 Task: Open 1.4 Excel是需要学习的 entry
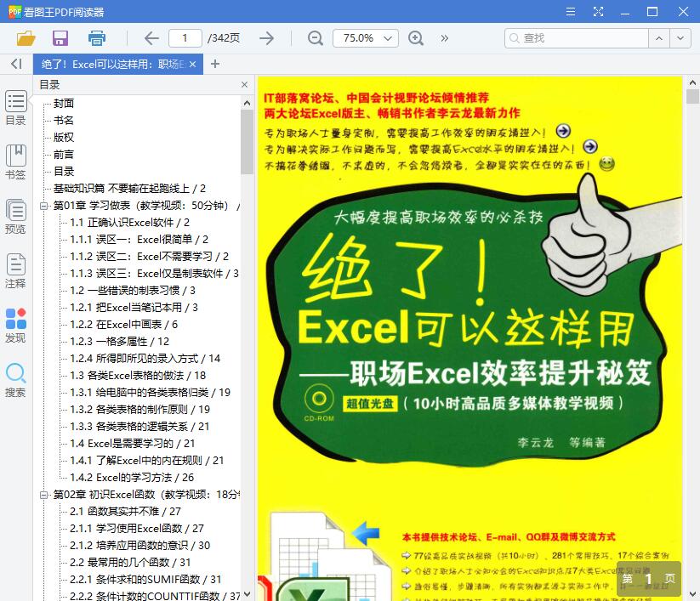pyautogui.click(x=132, y=444)
